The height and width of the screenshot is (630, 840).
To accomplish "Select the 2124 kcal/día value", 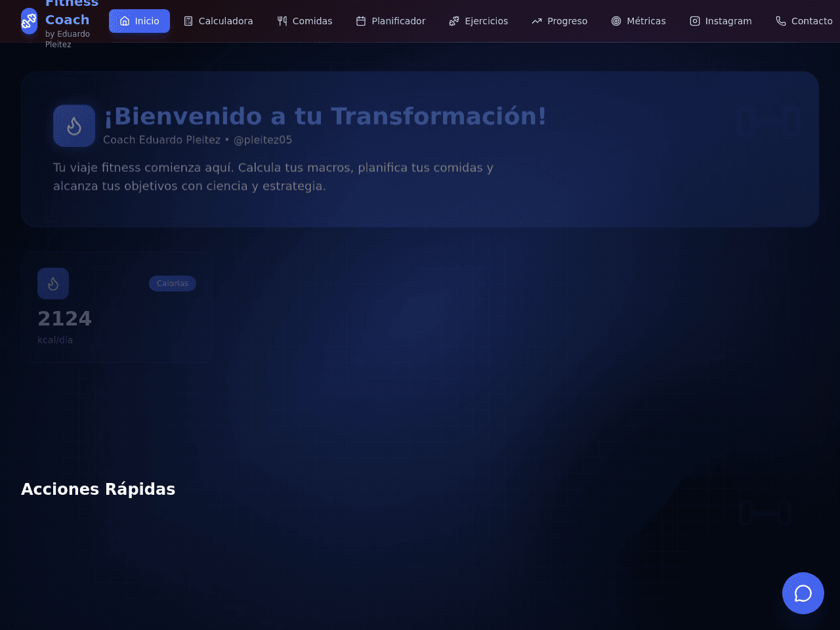I will 64,318.
